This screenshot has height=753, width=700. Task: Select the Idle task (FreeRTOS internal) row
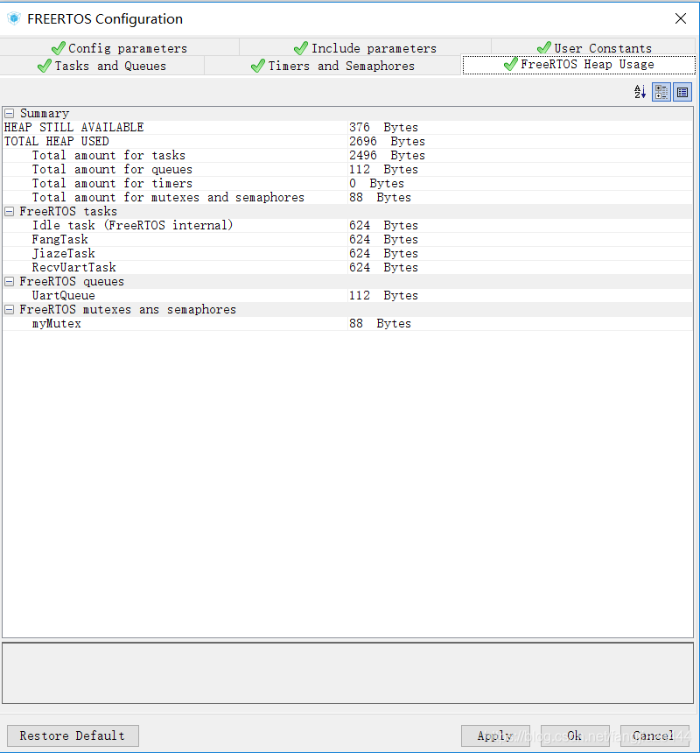click(x=347, y=225)
